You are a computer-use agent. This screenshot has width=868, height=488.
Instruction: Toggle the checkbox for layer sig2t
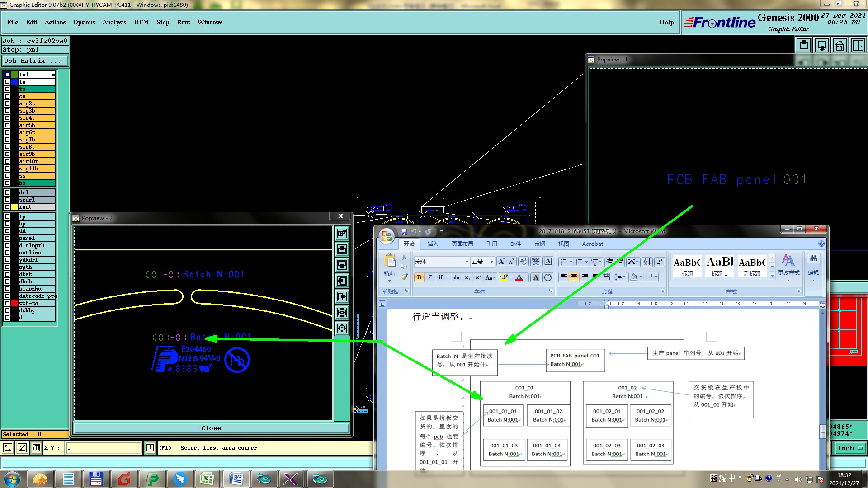[x=7, y=103]
